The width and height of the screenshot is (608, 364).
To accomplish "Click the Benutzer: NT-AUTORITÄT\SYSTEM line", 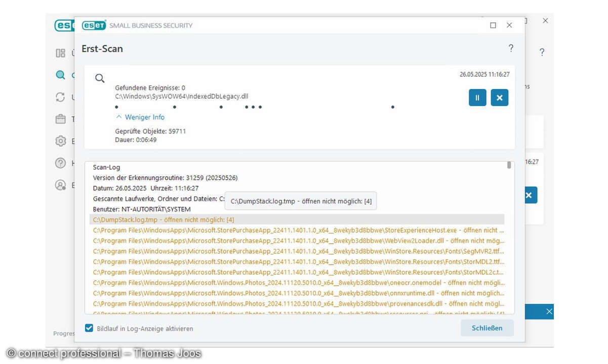I will point(142,209).
